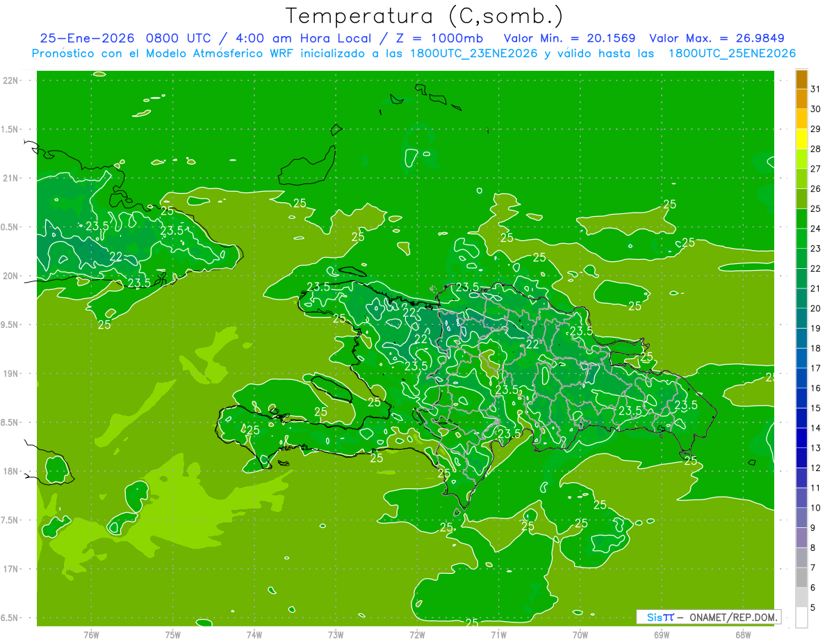
Task: Click the "0800 UTC" time text
Action: tap(179, 38)
